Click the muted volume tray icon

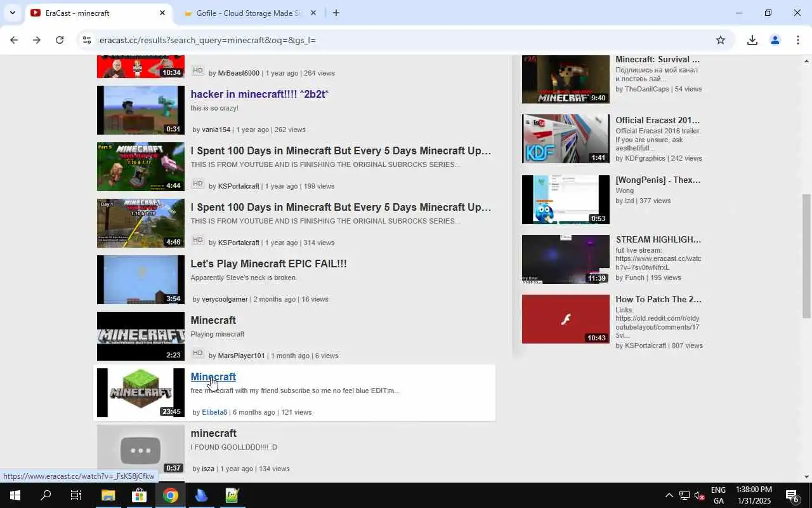[x=700, y=495]
